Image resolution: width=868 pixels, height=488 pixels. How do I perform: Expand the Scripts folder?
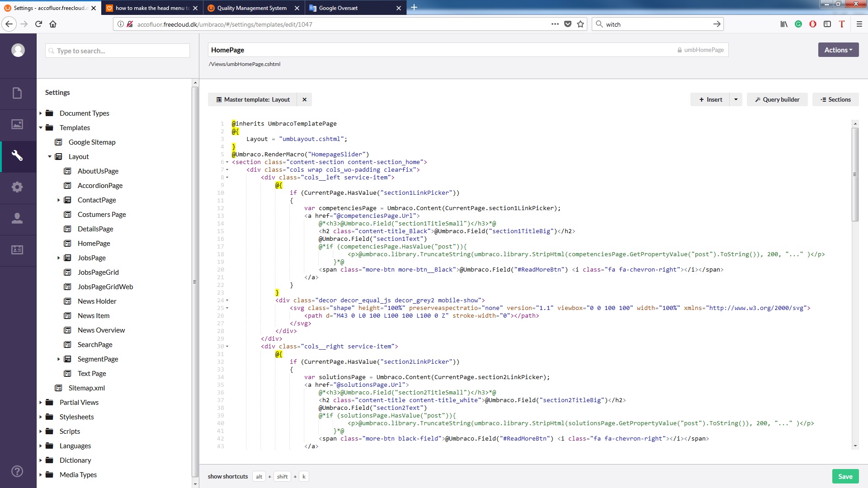coord(40,432)
